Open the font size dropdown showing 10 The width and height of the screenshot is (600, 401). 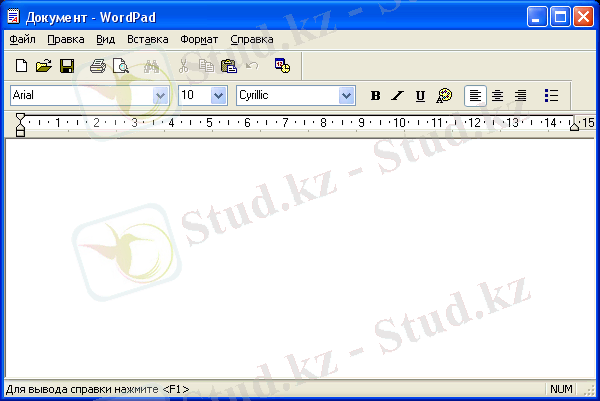(x=219, y=95)
